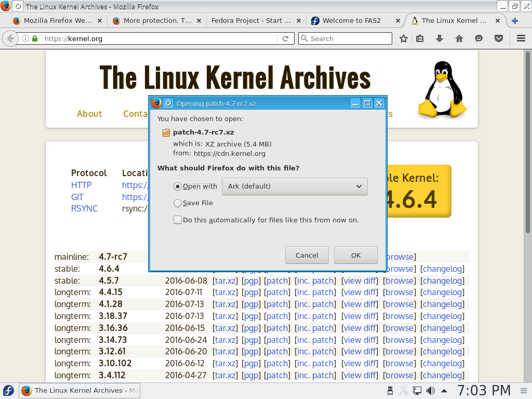Click the RSYNC protocol link
This screenshot has height=399, width=532.
tap(84, 209)
